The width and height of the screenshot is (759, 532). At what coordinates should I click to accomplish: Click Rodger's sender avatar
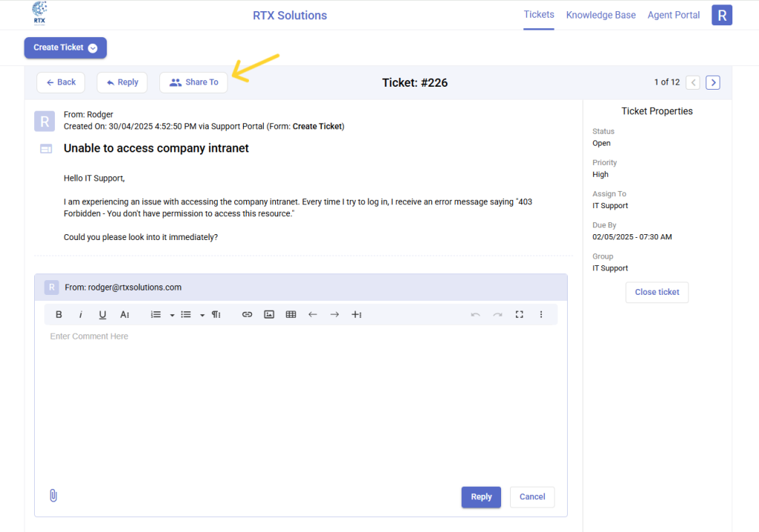[44, 121]
